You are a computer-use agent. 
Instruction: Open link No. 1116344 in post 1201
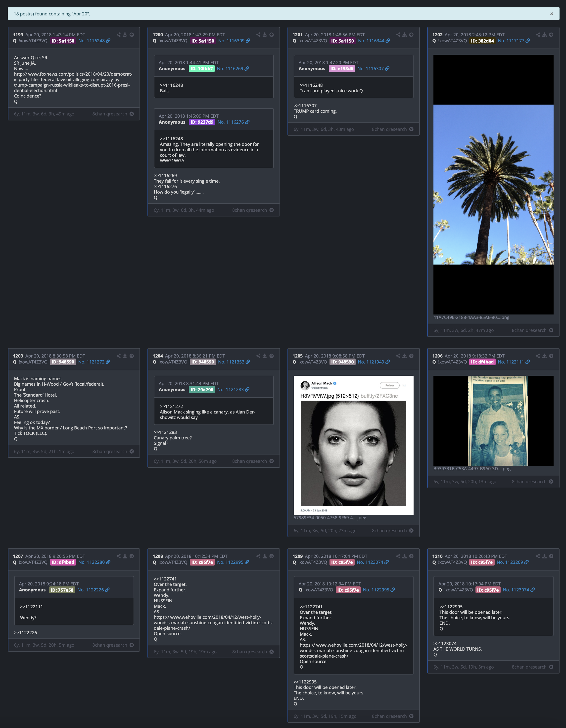point(374,41)
